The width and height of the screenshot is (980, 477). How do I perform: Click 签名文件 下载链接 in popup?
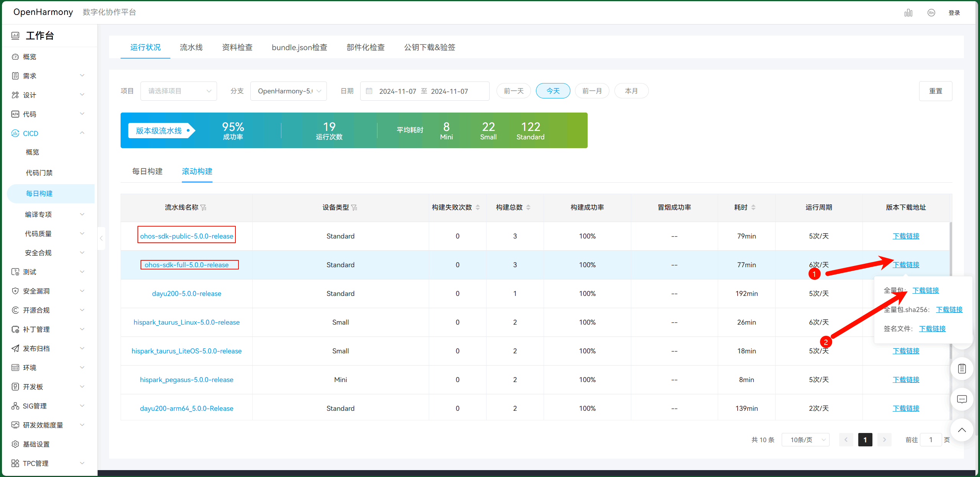pos(933,328)
